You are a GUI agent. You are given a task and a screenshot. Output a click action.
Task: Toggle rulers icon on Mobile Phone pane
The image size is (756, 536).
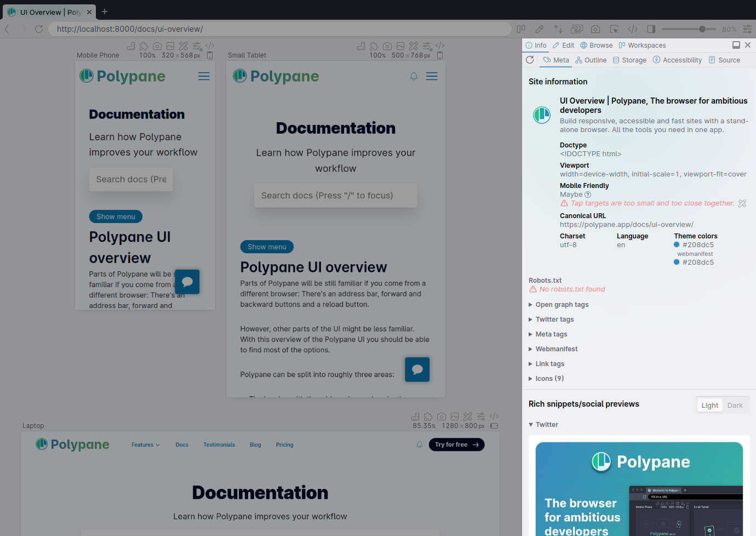pos(131,46)
